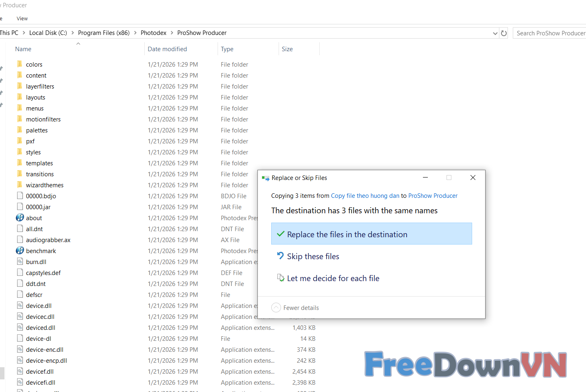Sort files by Date modified column
The height and width of the screenshot is (392, 586).
[167, 49]
